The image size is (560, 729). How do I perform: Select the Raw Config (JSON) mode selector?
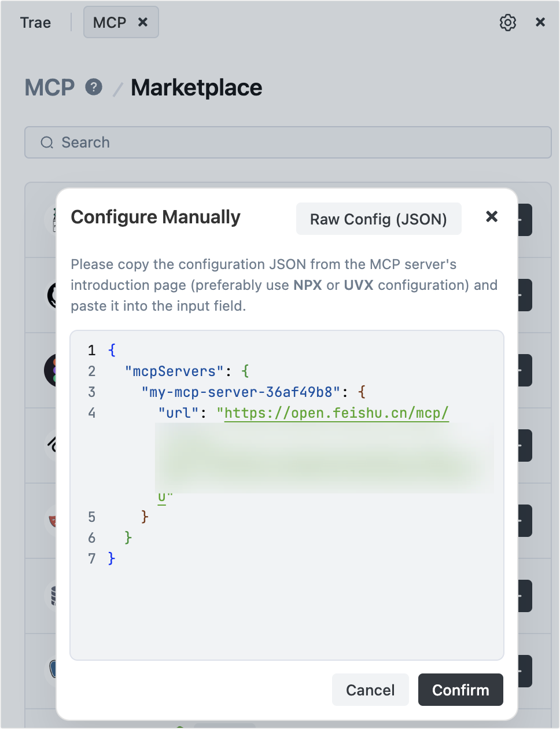click(x=378, y=219)
